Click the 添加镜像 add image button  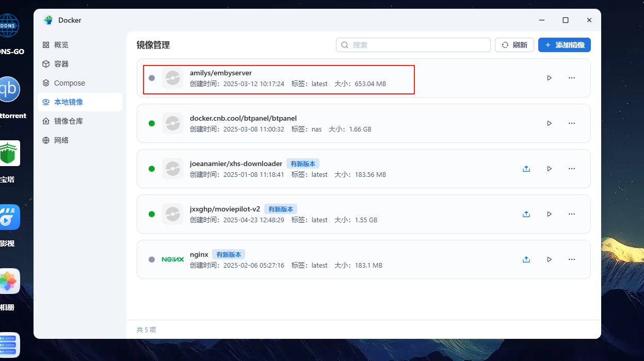click(565, 45)
